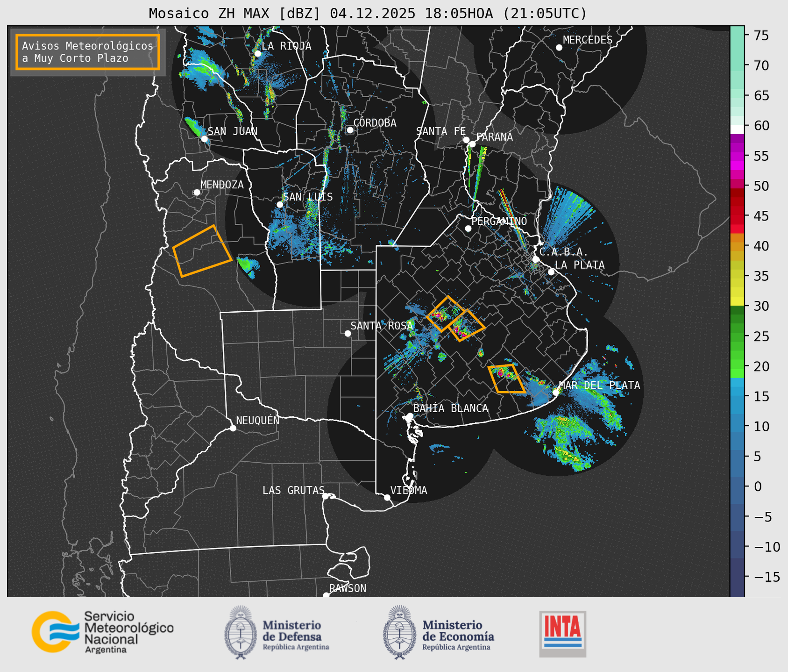
Task: Click the MERCEDES city marker dot
Action: point(559,48)
